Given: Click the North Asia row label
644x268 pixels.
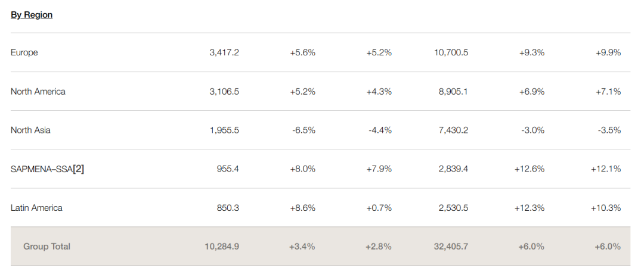Looking at the screenshot, I should [30, 130].
